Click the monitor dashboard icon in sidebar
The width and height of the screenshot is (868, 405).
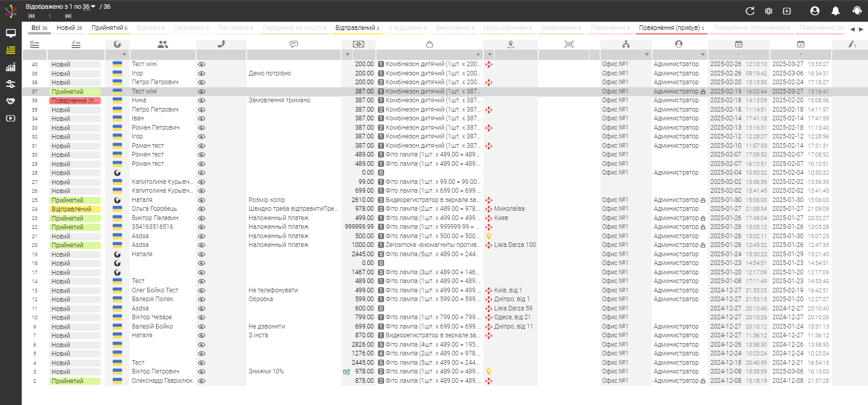point(10,33)
